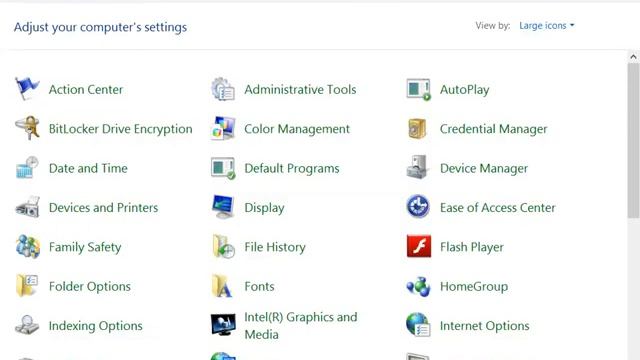
Task: Click the Ease of Access Center icon
Action: (x=418, y=206)
